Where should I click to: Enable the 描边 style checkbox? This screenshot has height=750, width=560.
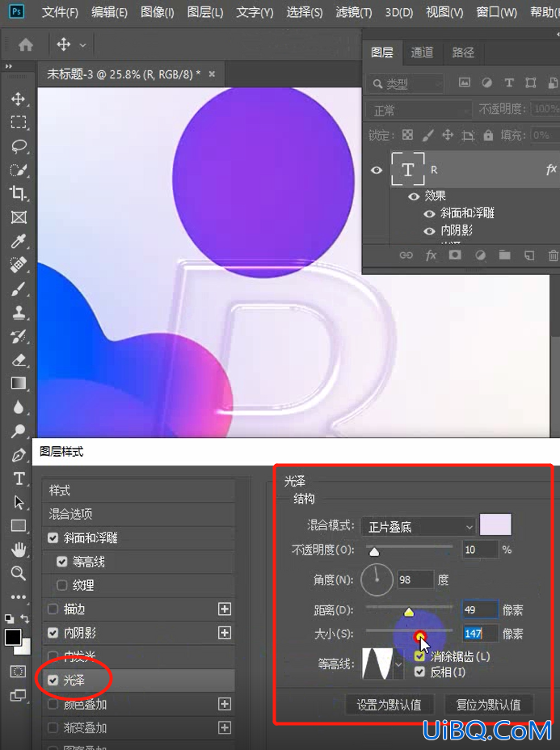[x=53, y=609]
